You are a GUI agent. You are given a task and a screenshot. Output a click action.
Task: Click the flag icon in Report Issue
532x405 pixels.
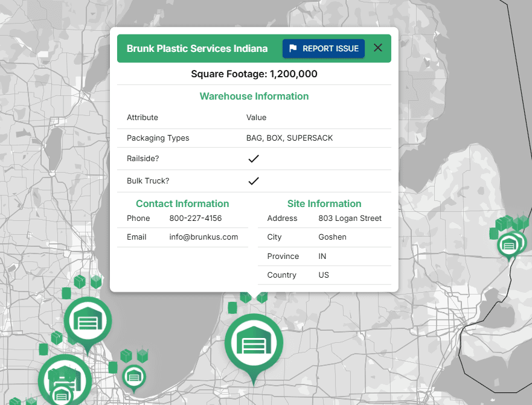click(x=293, y=48)
